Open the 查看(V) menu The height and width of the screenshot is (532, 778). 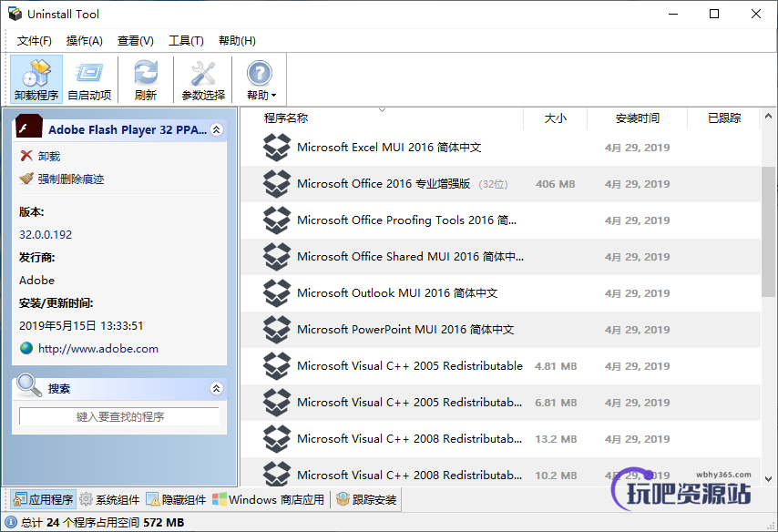(x=136, y=41)
